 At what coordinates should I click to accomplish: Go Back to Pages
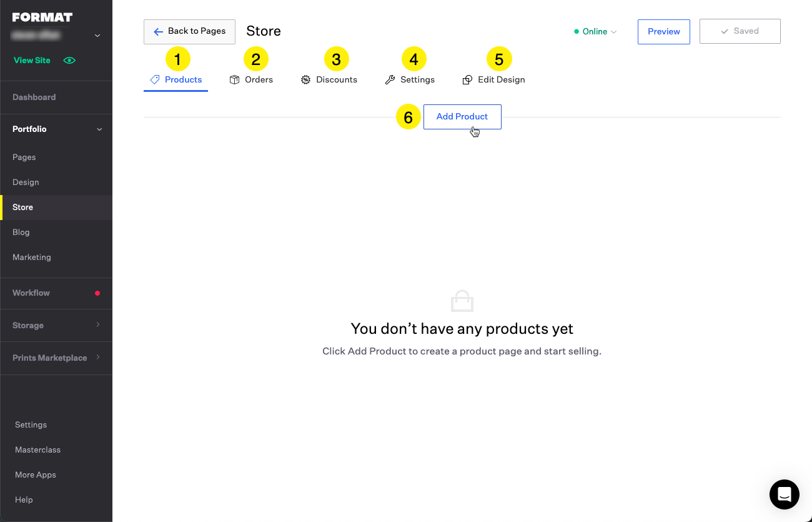tap(189, 31)
